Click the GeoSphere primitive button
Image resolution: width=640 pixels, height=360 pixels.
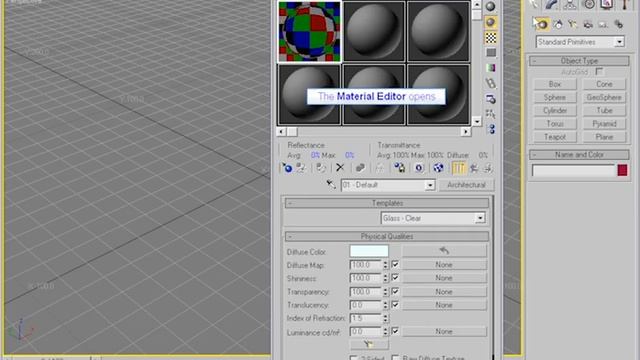pos(604,97)
